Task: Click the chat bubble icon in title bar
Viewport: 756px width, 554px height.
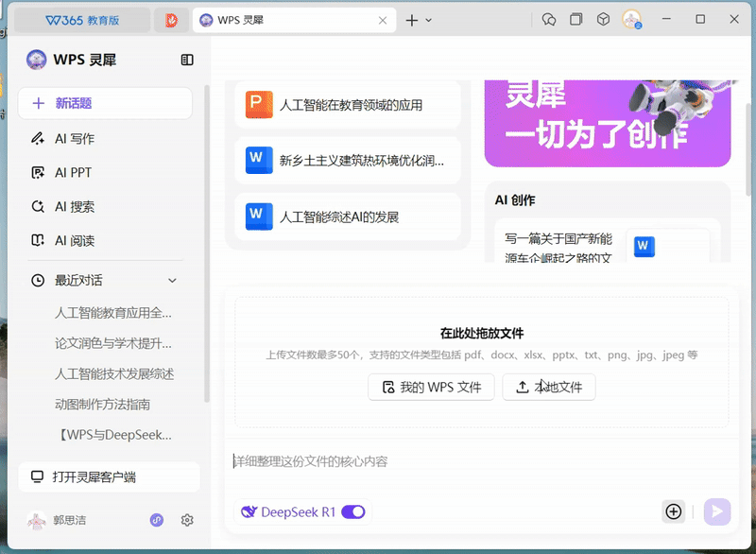Action: click(x=549, y=20)
